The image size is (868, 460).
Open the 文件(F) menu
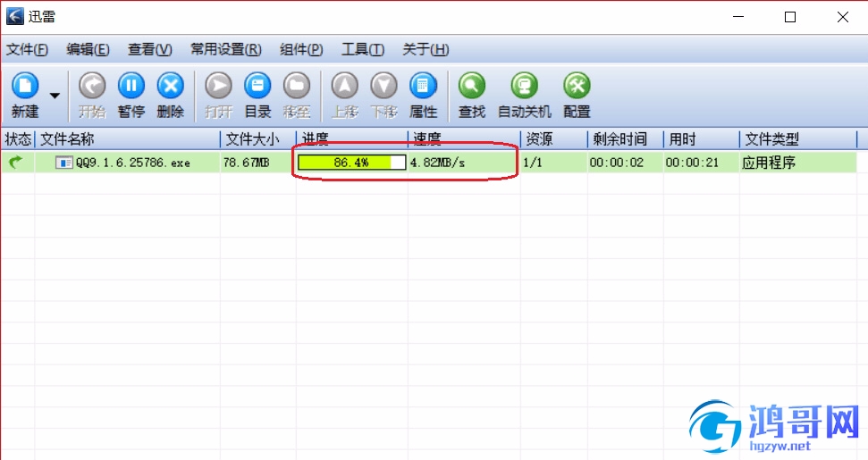27,50
